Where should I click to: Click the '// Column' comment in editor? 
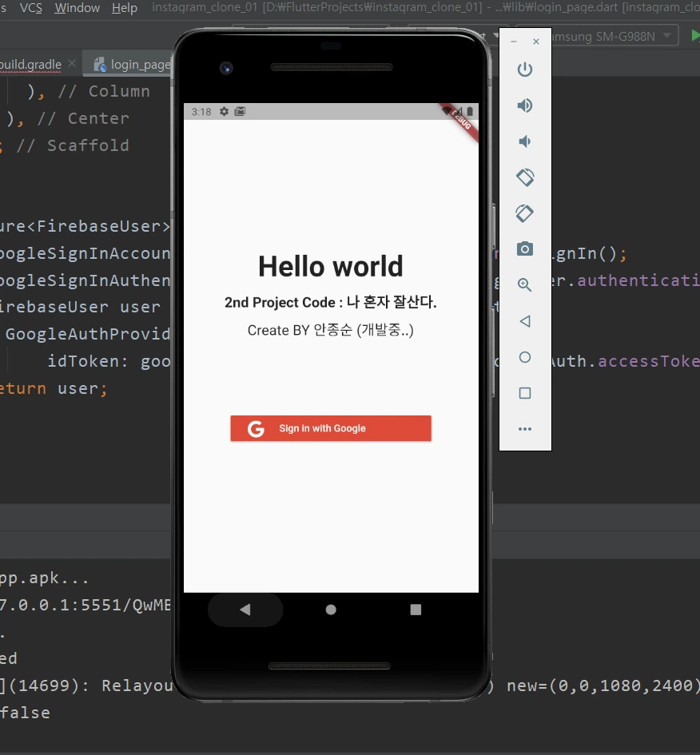(x=104, y=92)
